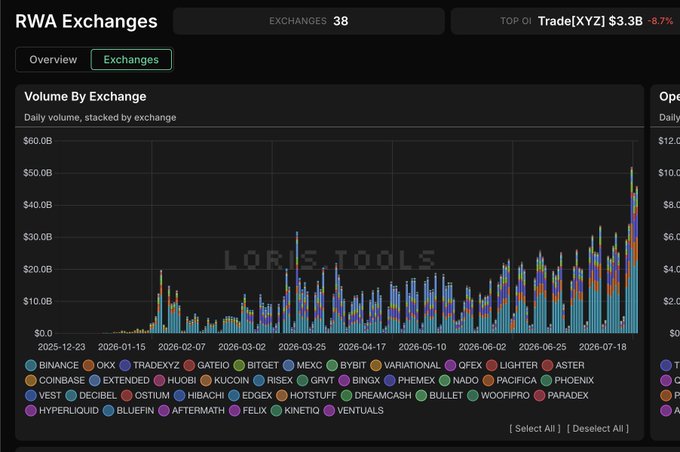Click the 2026-07-18 x-axis date label
Viewport: 680px width, 452px height.
coord(602,347)
